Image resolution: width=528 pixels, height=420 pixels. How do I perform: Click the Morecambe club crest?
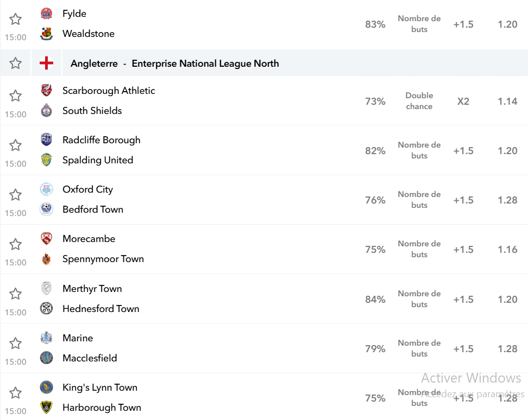coord(47,239)
